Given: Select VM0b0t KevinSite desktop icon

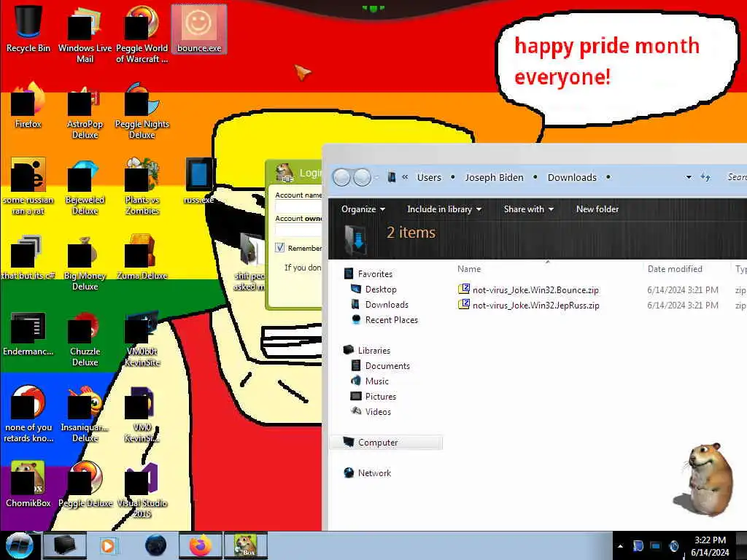Looking at the screenshot, I should pos(142,338).
